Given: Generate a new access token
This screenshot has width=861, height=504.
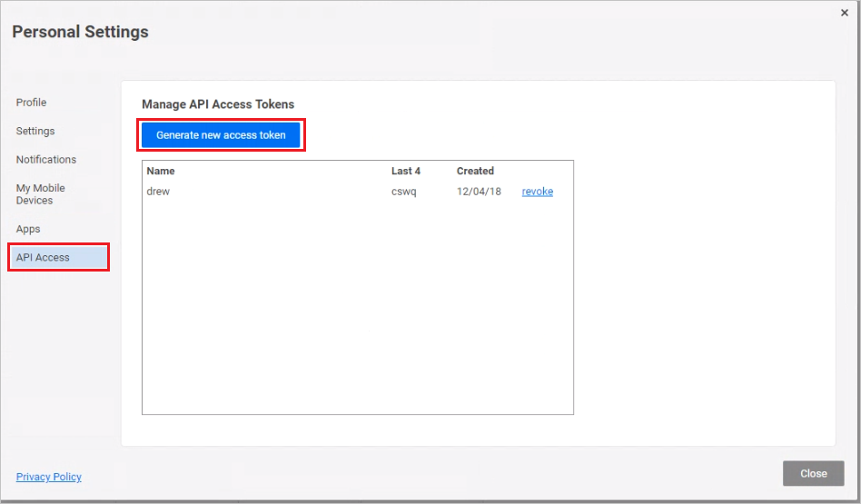Looking at the screenshot, I should 221,135.
